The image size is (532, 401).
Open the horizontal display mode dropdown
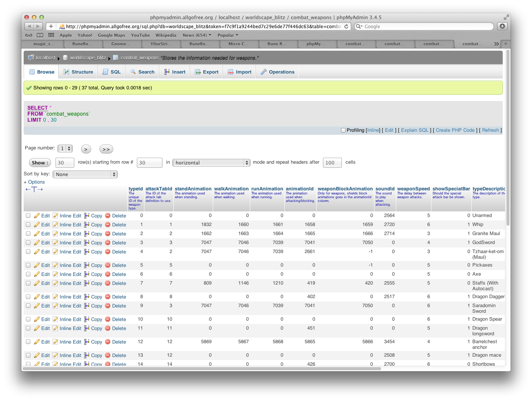click(211, 163)
